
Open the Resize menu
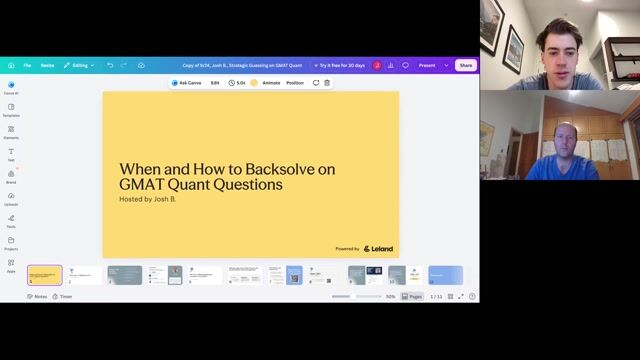(x=47, y=65)
